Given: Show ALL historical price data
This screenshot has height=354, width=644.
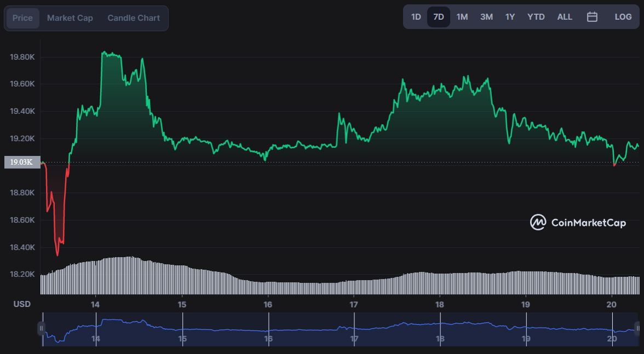Looking at the screenshot, I should point(565,17).
